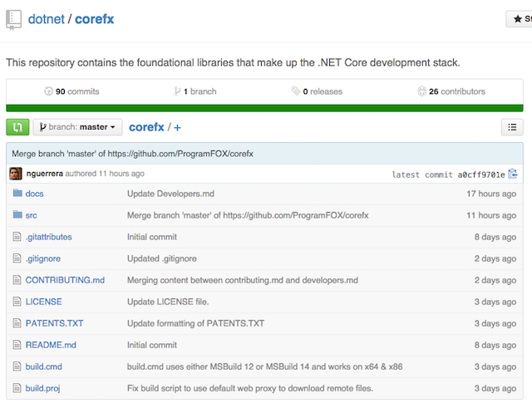Open the CONTRIBUTING.md file link
This screenshot has height=403, width=532.
65,280
